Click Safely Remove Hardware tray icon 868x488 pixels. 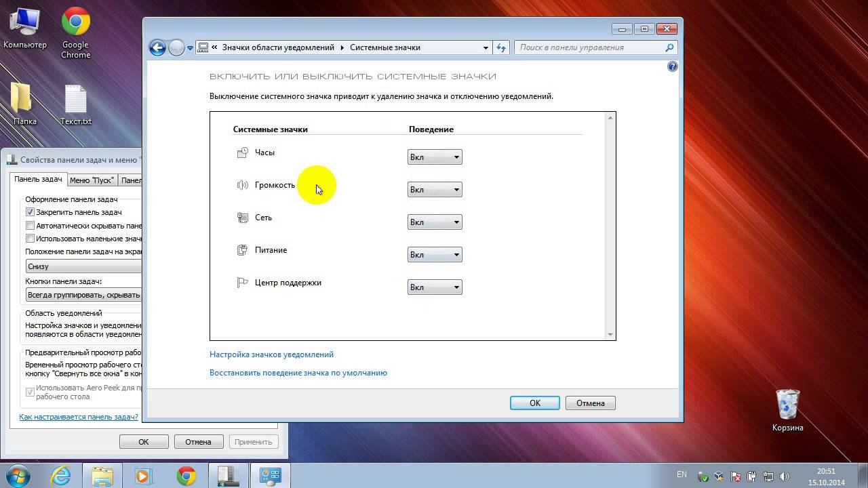(x=704, y=476)
